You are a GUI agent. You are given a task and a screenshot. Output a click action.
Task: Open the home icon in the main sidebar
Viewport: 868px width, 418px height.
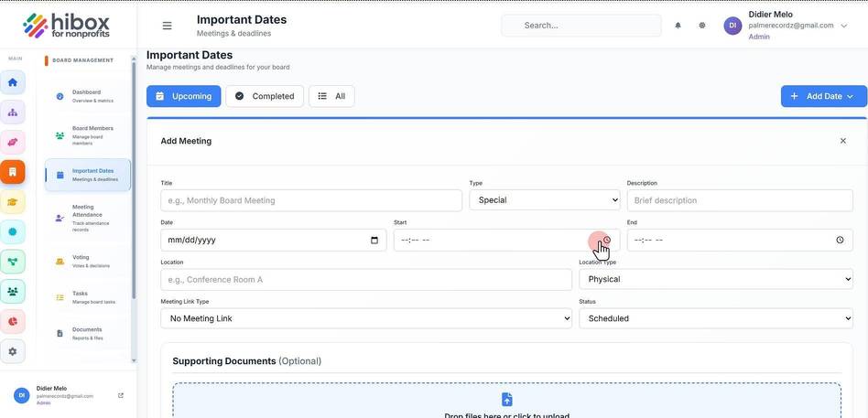tap(13, 82)
